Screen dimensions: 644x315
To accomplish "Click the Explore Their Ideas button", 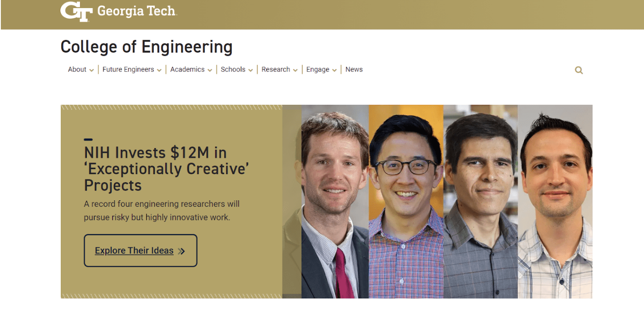I will click(140, 251).
